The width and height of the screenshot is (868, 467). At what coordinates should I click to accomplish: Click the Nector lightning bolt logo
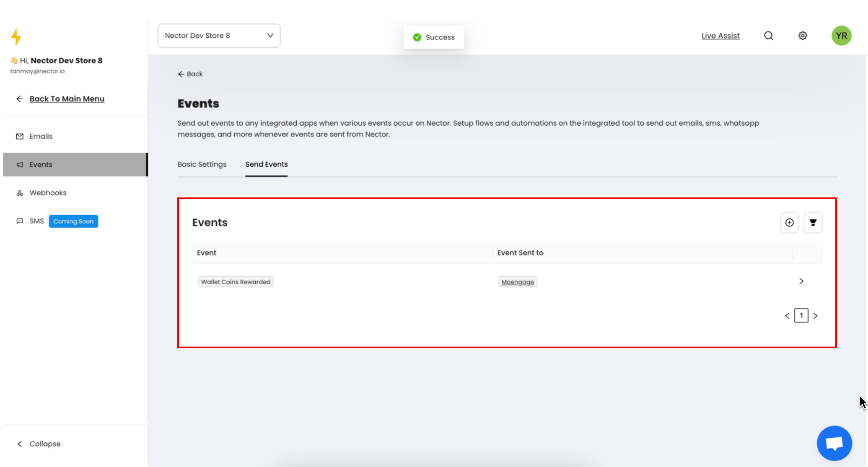coord(16,37)
